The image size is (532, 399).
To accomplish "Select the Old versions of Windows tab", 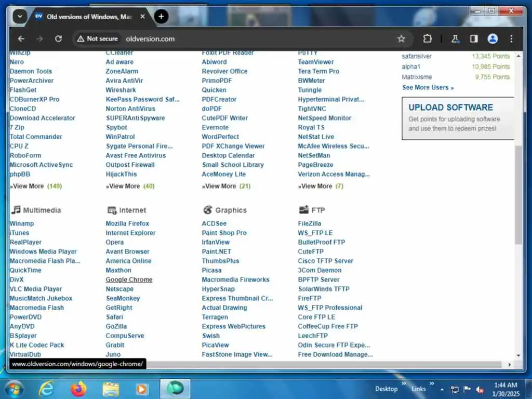I will 90,16.
